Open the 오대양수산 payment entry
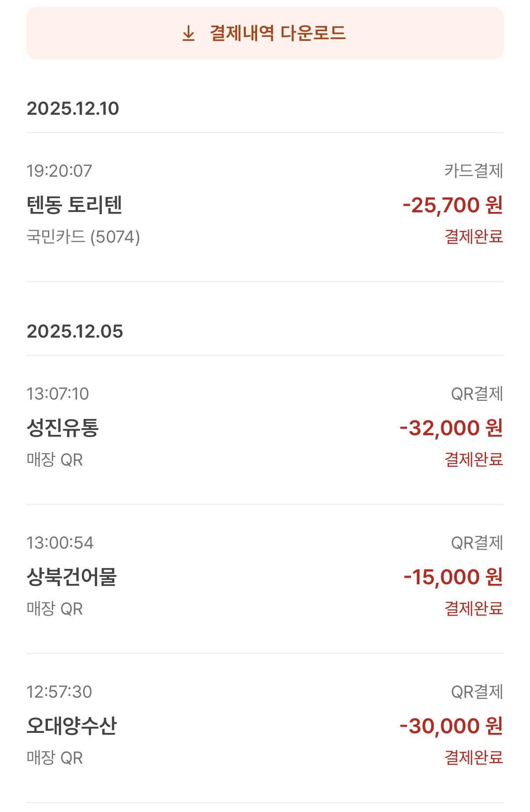 (x=72, y=726)
